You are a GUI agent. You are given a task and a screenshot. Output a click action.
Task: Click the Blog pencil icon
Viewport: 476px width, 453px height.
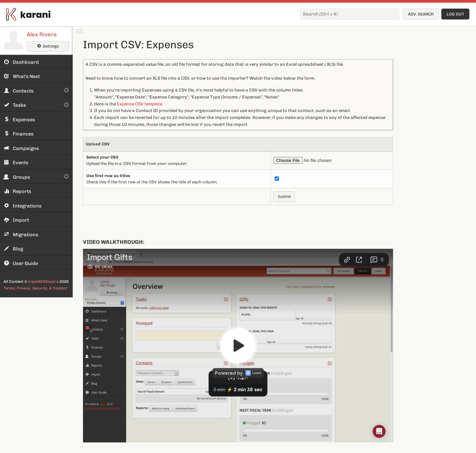(x=6, y=248)
